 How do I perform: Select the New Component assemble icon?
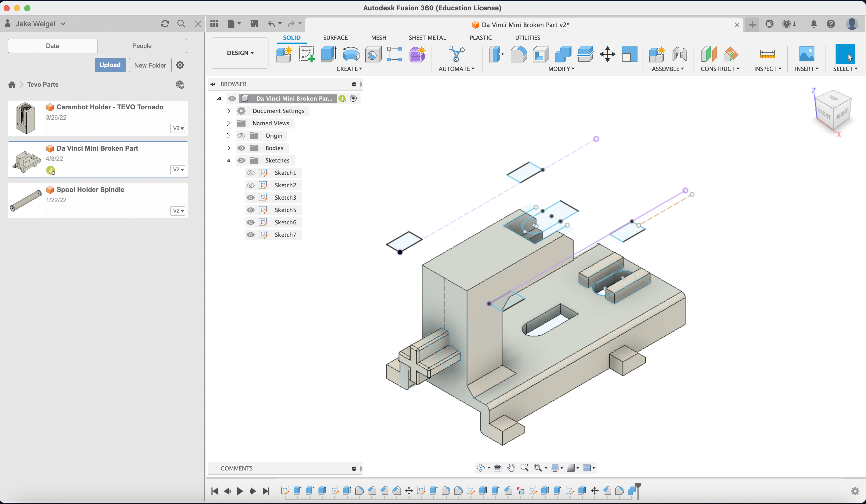[x=657, y=54]
